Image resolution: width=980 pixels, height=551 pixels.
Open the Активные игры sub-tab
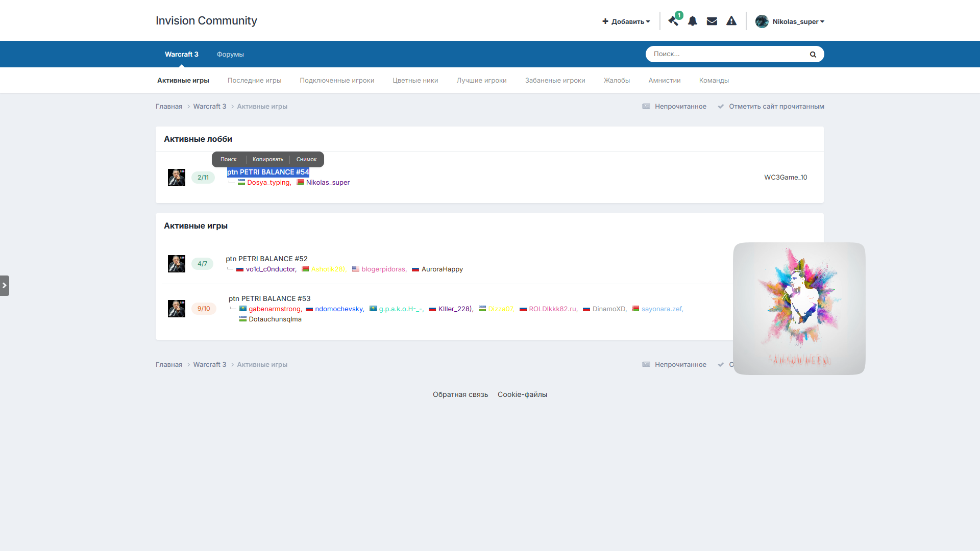pos(183,81)
